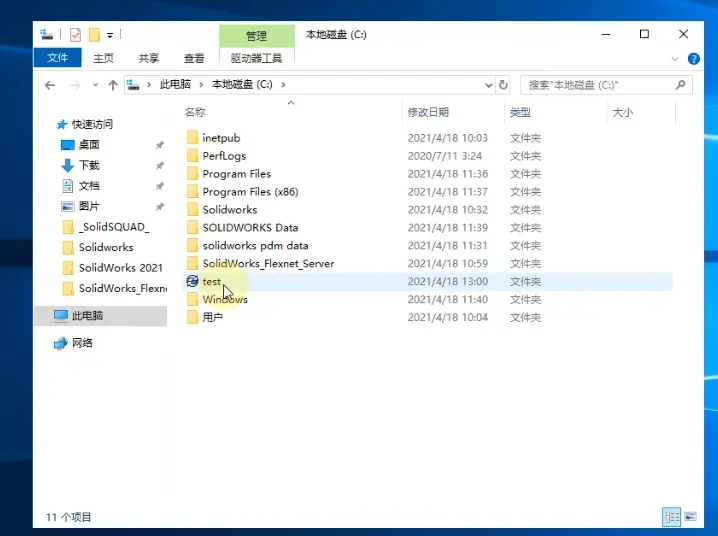This screenshot has width=718, height=536.
Task: Open the 文件 menu tab
Action: [x=57, y=58]
